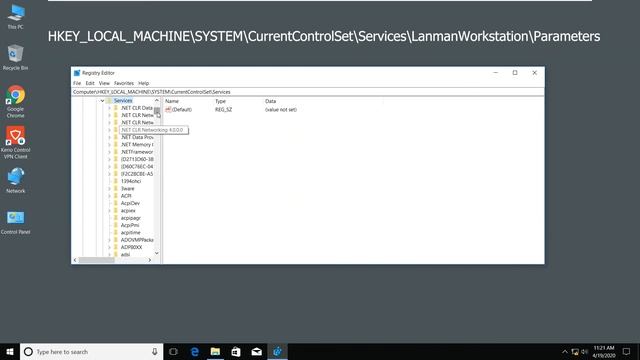The width and height of the screenshot is (640, 360).
Task: Open the Edit menu
Action: [x=90, y=83]
